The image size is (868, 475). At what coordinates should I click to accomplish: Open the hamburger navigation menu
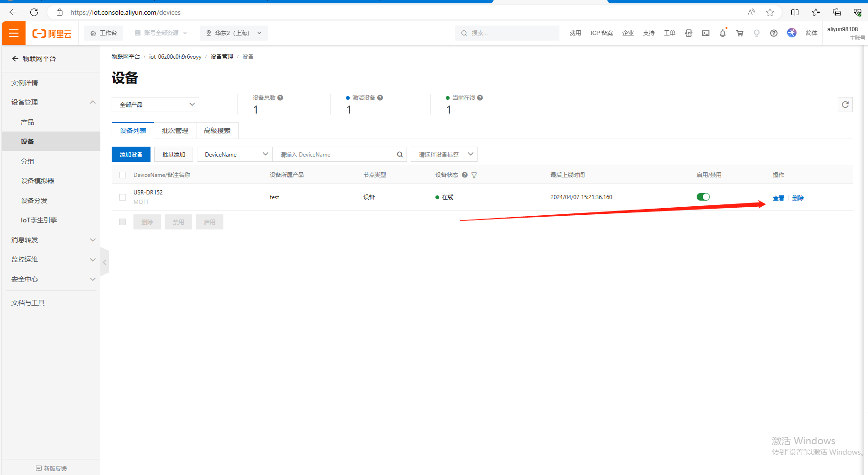tap(14, 33)
